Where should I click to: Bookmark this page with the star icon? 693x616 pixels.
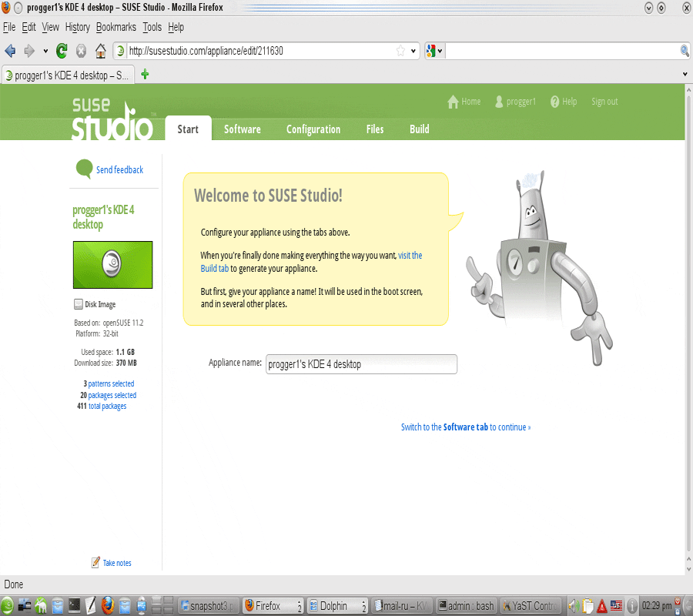click(400, 51)
